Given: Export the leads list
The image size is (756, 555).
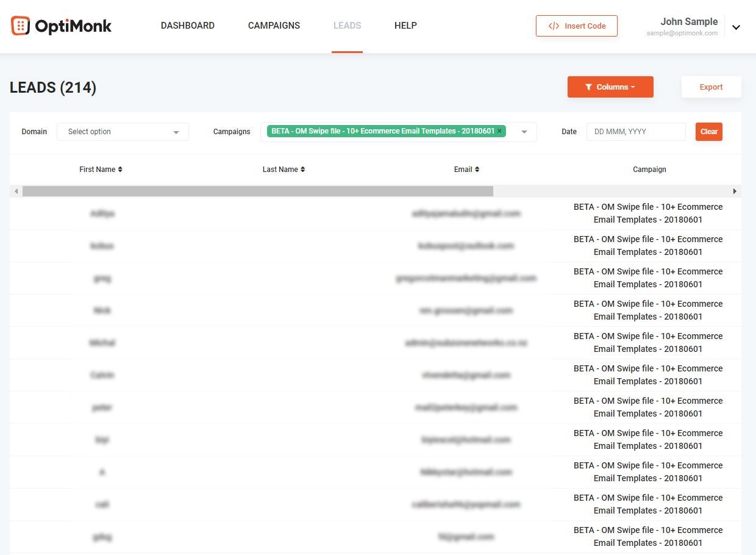Looking at the screenshot, I should [711, 87].
